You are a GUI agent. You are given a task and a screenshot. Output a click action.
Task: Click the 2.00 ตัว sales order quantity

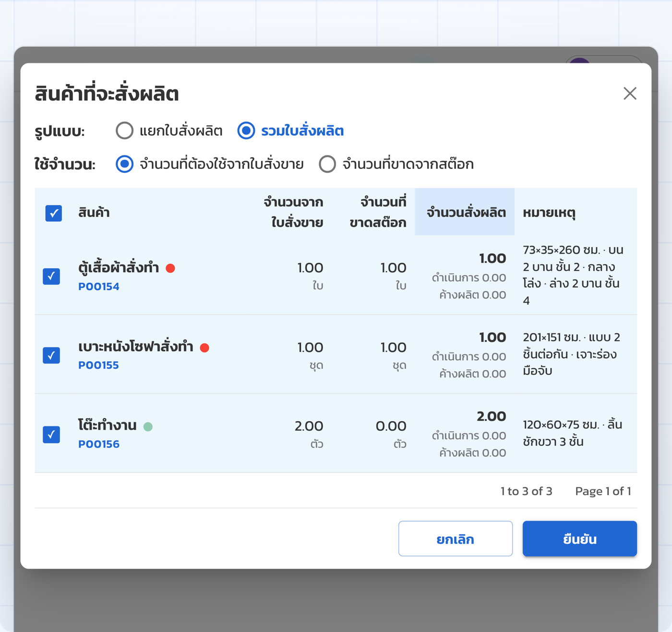coord(309,434)
